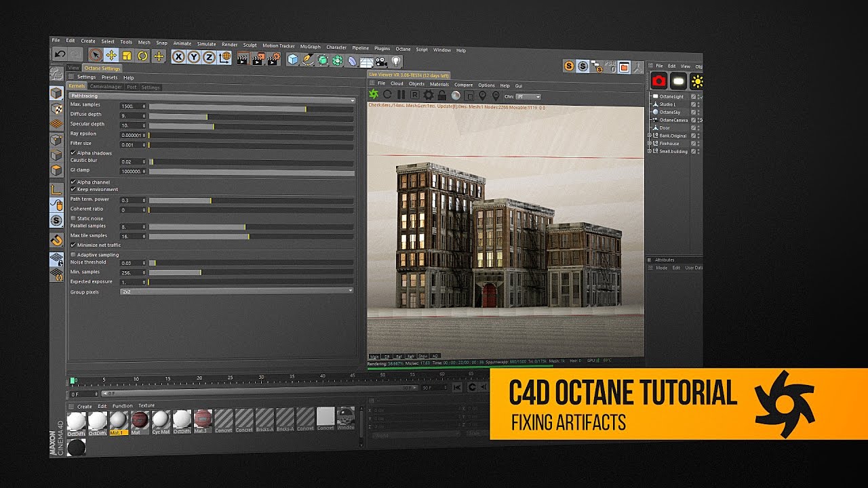Viewport: 868px width, 488px height.
Task: Toggle the Snap magnet icon
Action: pyautogui.click(x=57, y=240)
